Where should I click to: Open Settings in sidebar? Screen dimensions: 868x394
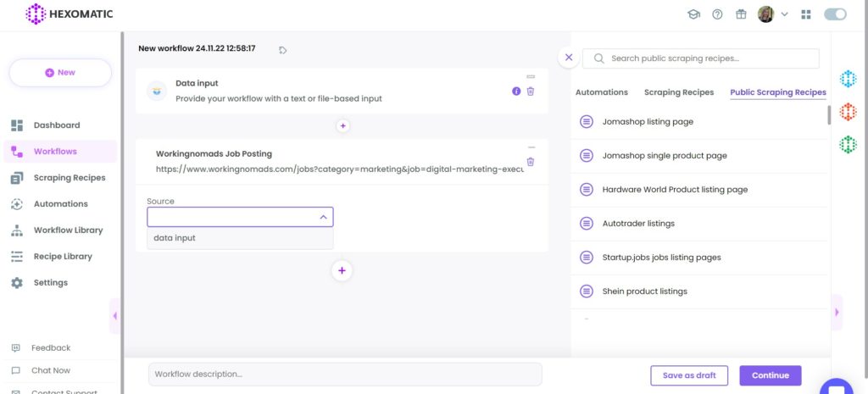coord(50,283)
